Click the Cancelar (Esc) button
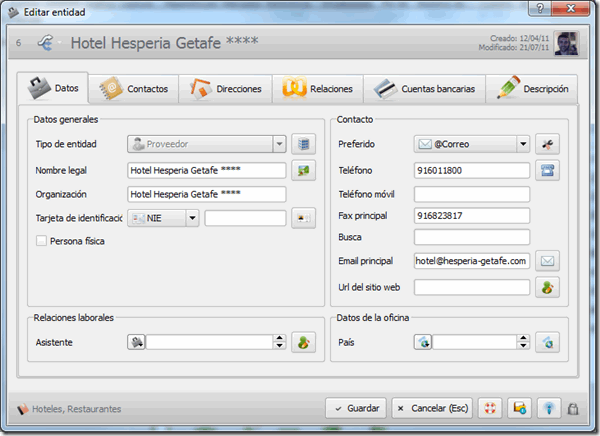The width and height of the screenshot is (600, 436). coord(432,408)
